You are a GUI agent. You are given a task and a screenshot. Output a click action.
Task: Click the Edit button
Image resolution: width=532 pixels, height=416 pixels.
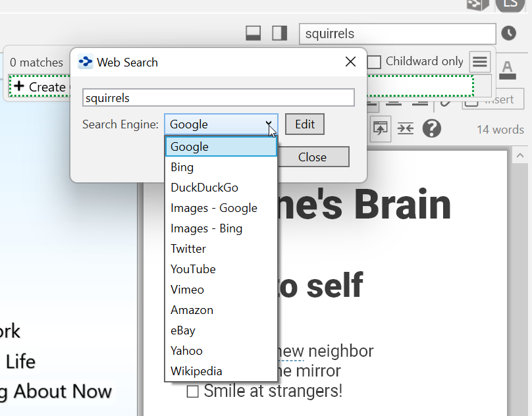(305, 124)
